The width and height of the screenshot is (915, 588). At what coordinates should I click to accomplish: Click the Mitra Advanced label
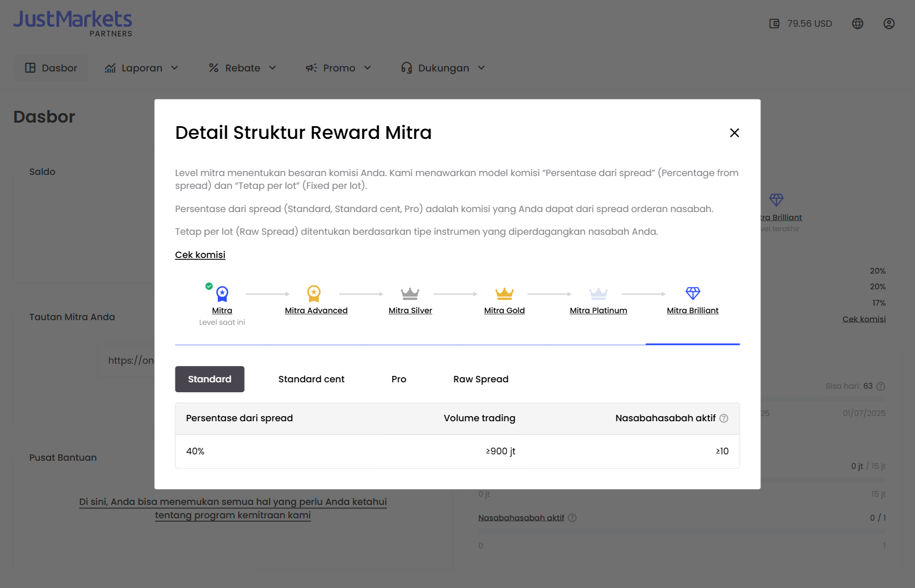316,310
